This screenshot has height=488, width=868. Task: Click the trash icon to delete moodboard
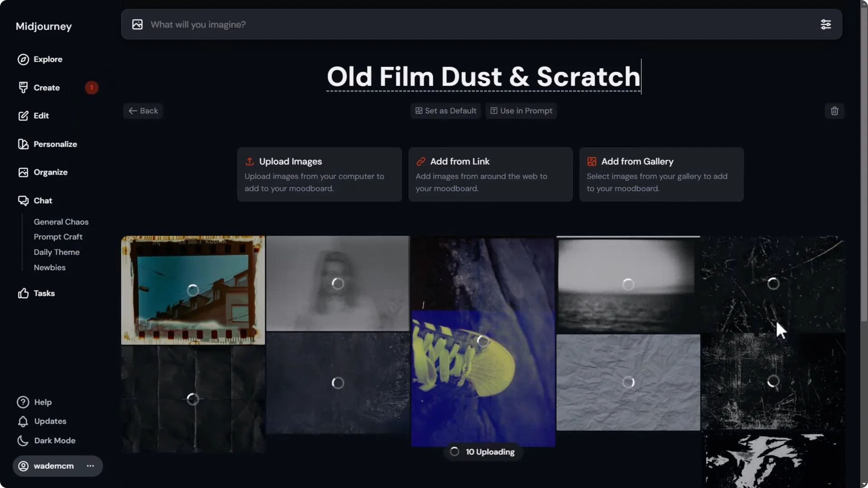[x=834, y=111]
